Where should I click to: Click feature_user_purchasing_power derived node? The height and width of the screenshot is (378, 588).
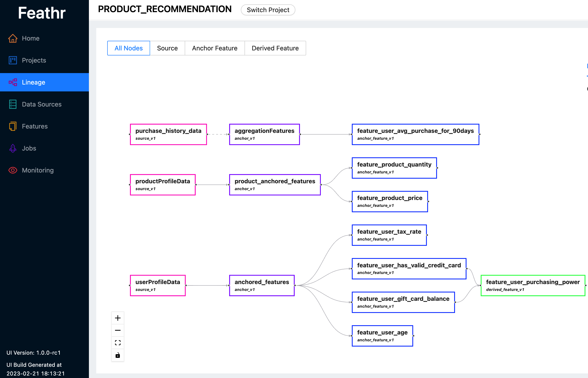coord(533,285)
